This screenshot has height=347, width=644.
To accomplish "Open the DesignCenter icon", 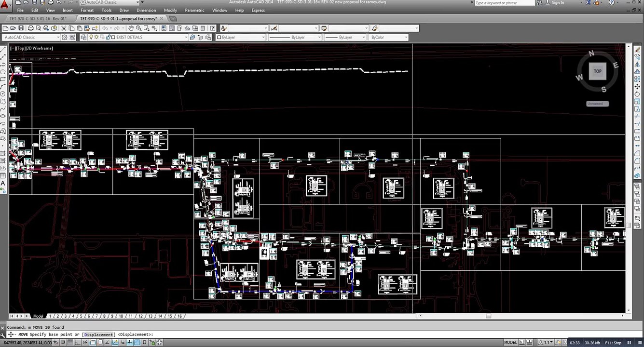I will (171, 28).
